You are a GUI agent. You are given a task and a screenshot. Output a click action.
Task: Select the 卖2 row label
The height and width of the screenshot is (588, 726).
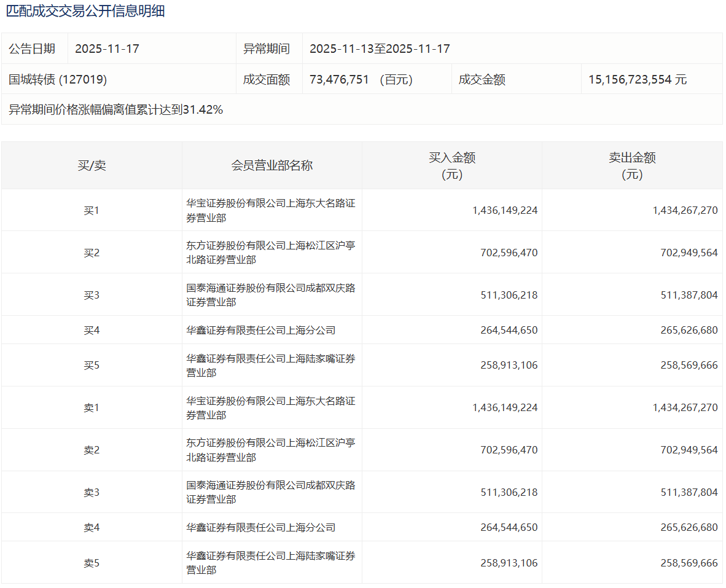click(x=92, y=450)
